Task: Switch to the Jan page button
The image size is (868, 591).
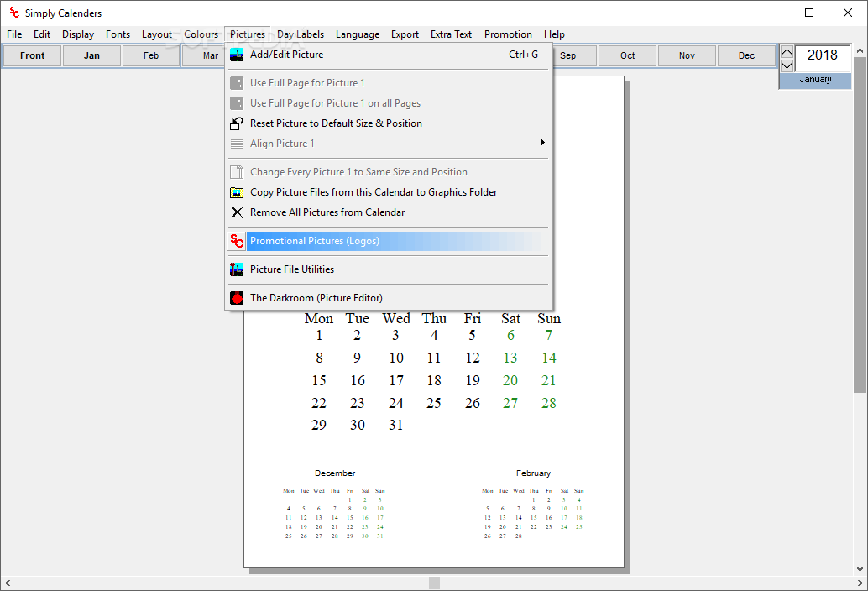Action: click(92, 56)
